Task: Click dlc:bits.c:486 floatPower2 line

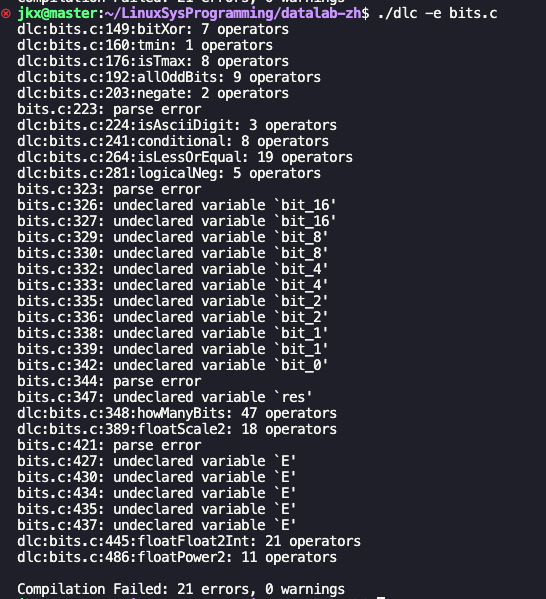Action: point(177,557)
